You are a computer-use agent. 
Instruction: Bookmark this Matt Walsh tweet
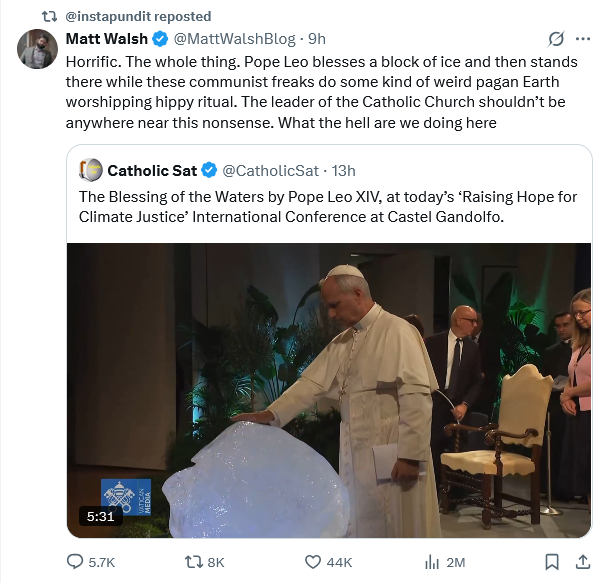click(x=552, y=562)
